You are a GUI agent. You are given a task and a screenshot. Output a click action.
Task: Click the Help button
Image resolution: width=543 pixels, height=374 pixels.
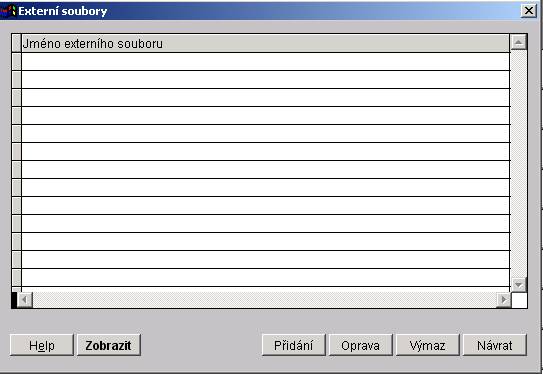[x=42, y=345]
